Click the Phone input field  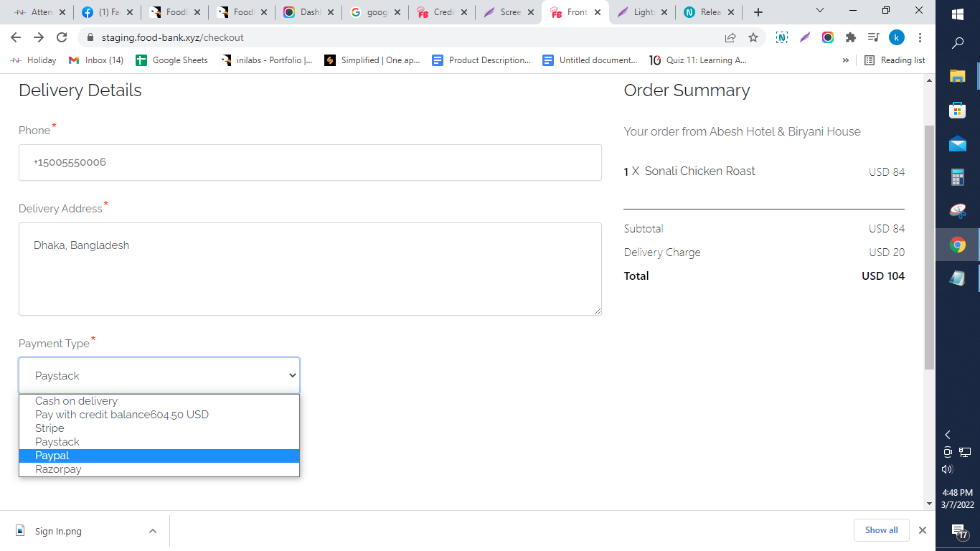coord(310,162)
